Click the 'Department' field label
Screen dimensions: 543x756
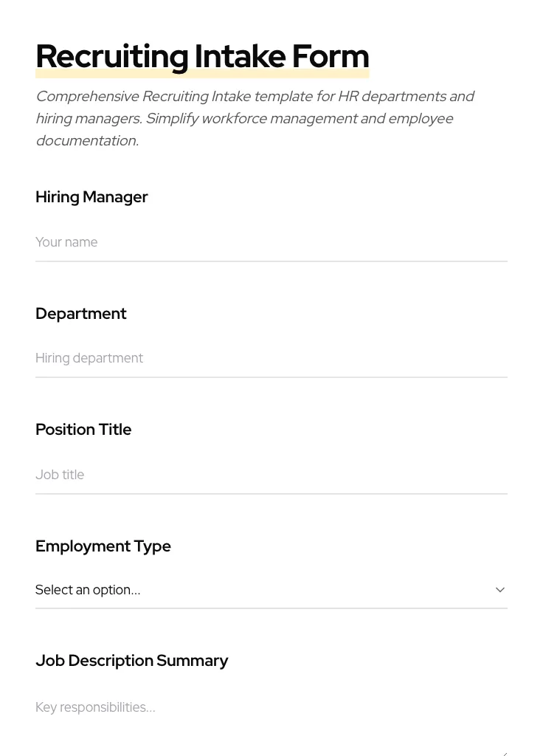coord(81,314)
